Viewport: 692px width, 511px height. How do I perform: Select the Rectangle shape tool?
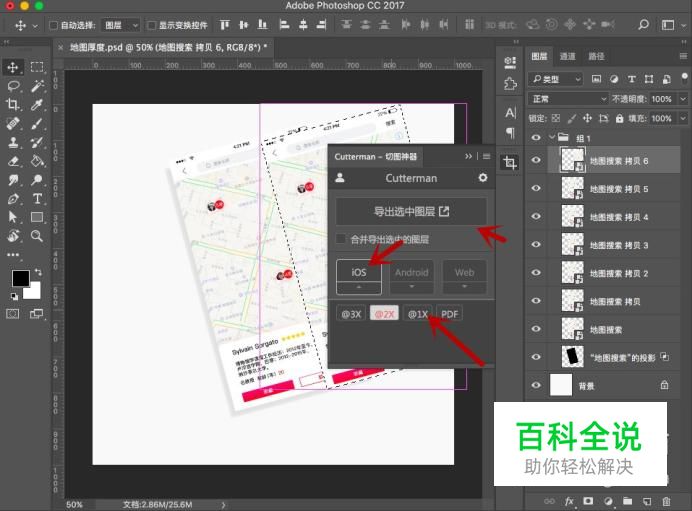coord(37,217)
